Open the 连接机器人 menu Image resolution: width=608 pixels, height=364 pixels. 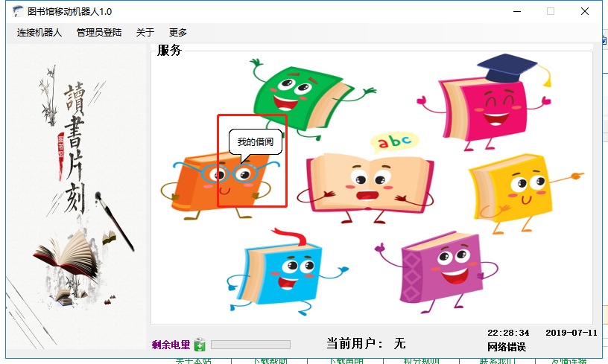[39, 33]
